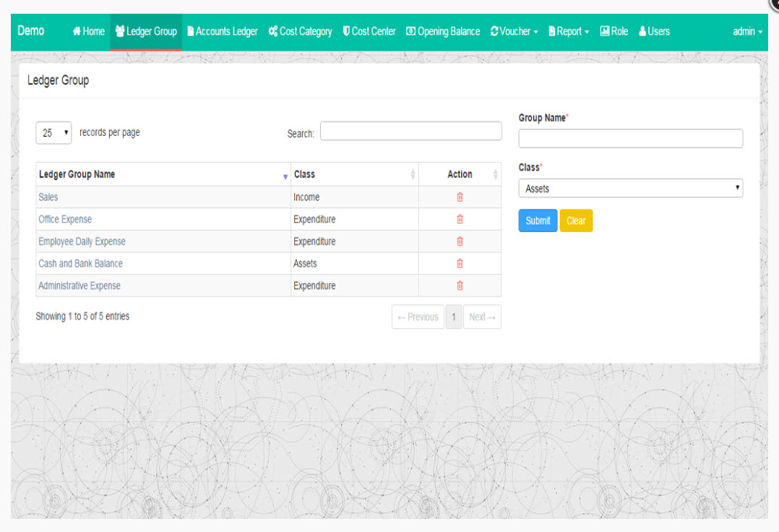This screenshot has height=532, width=779.
Task: Click into the Group Name text field
Action: click(x=630, y=139)
